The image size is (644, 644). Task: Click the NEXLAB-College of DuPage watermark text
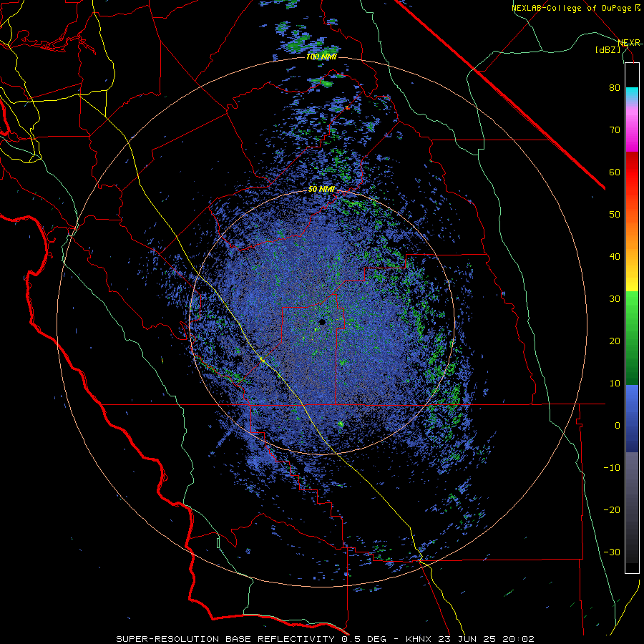[572, 8]
